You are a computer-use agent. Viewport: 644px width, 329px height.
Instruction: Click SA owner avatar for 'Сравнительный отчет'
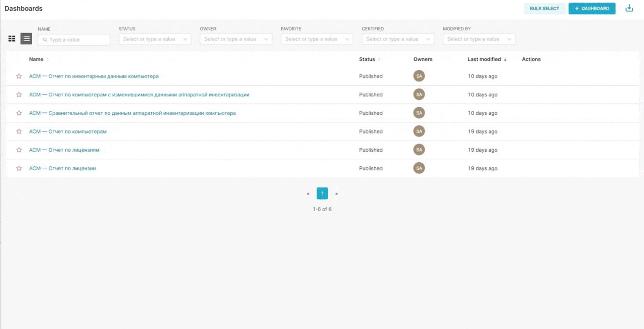coord(419,113)
